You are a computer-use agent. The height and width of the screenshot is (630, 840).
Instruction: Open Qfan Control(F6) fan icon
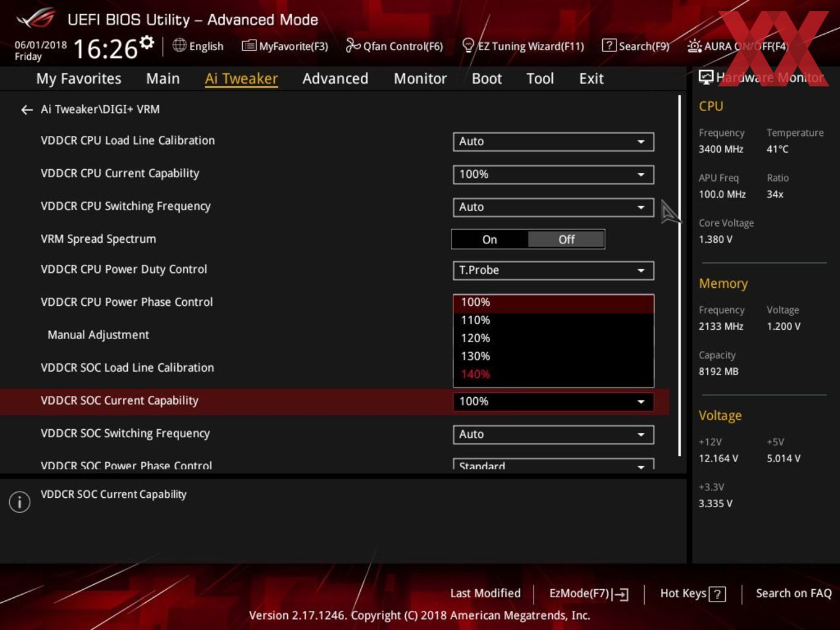pyautogui.click(x=353, y=45)
